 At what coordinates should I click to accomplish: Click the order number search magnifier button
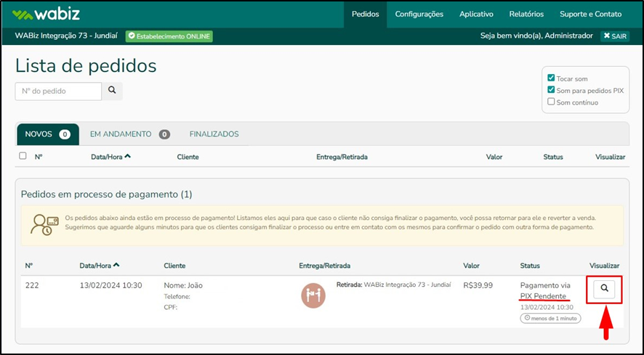coord(112,91)
